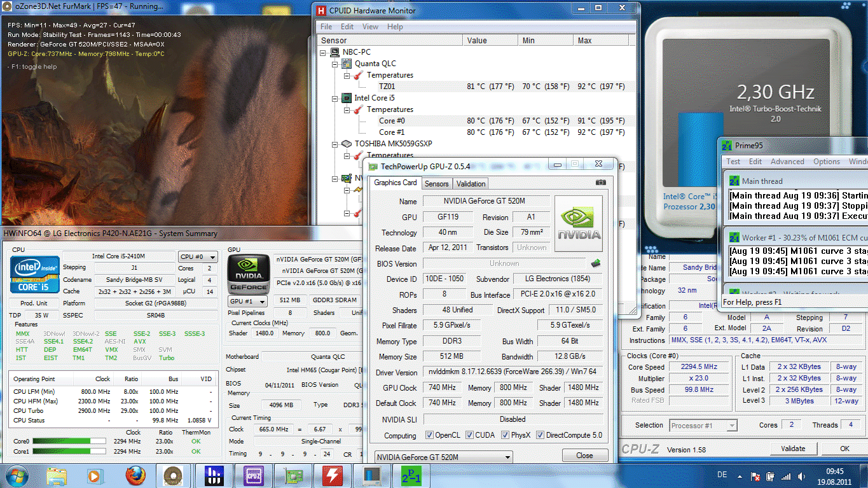Viewport: 868px width, 488px height.
Task: Open Windows Explorer from the taskbar
Action: (x=57, y=475)
